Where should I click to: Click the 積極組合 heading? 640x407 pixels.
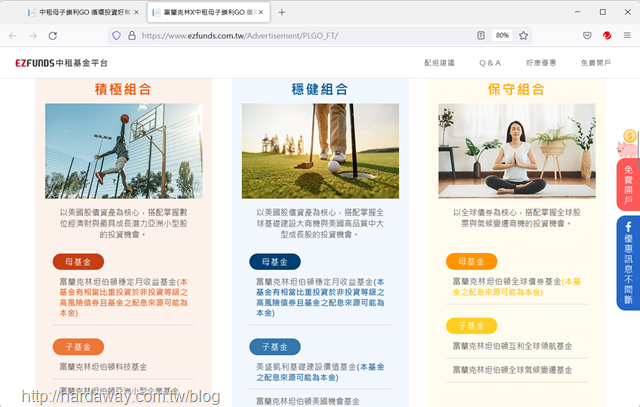[123, 89]
